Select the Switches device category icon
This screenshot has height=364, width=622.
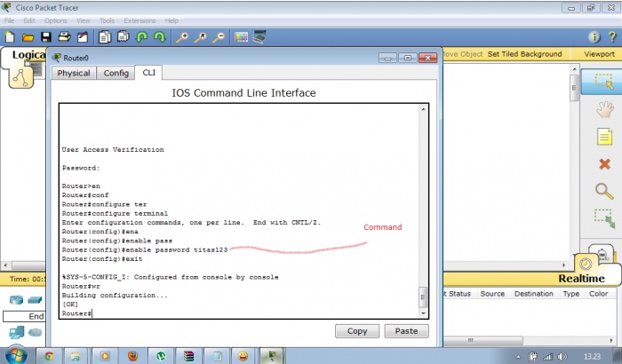point(35,300)
